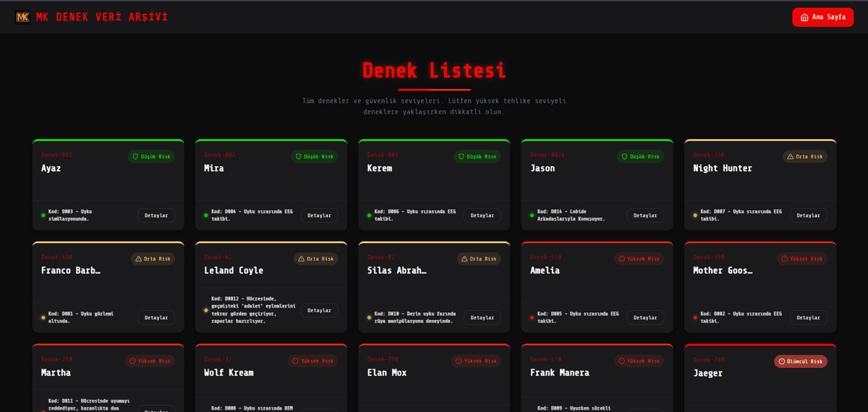Click the MK DENEK VERİ ARŞİVİ site title
This screenshot has height=412, width=868.
click(x=102, y=17)
